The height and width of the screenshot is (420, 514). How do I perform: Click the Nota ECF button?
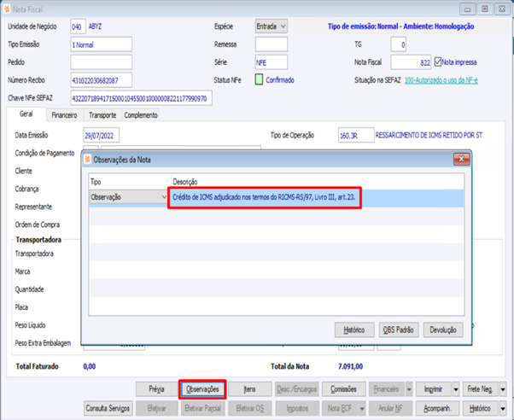click(341, 409)
